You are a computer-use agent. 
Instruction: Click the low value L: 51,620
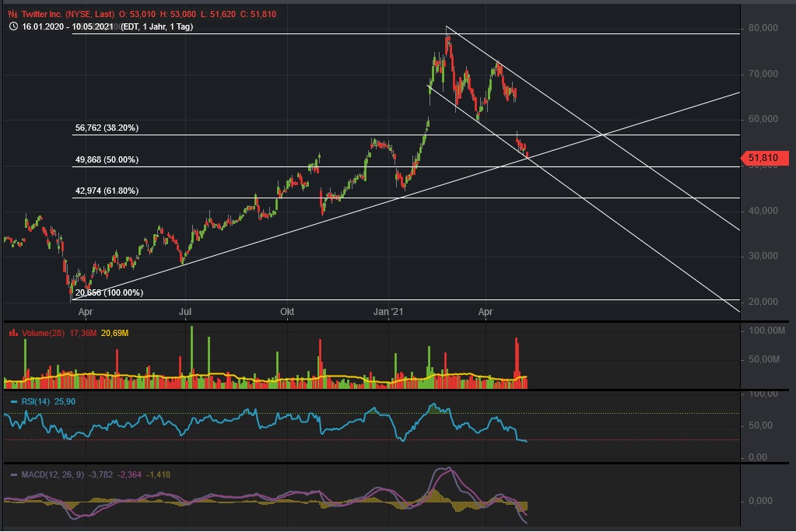(219, 14)
